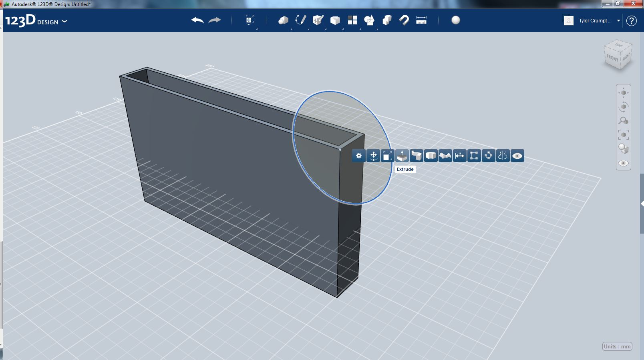Choose the Revolve tool in the context toolbar

[431, 156]
